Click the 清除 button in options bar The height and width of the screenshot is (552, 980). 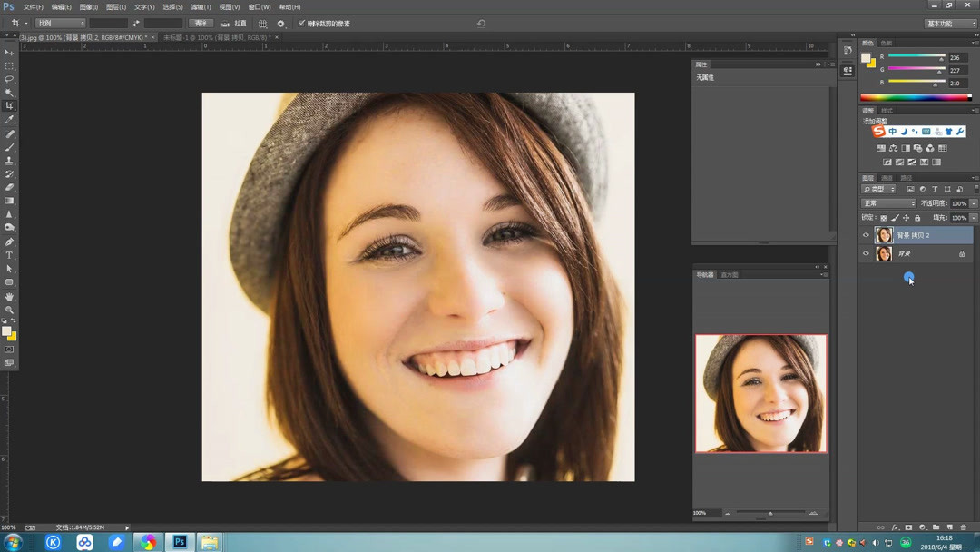click(201, 24)
